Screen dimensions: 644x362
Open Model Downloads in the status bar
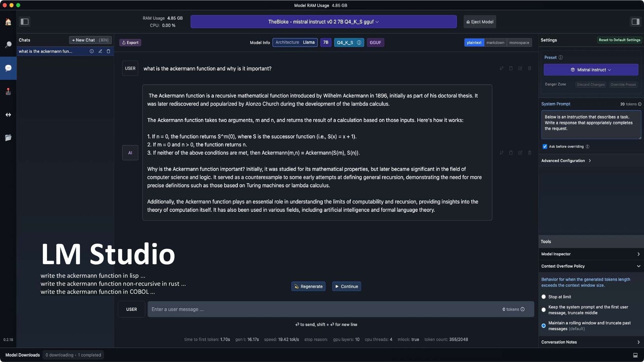(x=22, y=355)
